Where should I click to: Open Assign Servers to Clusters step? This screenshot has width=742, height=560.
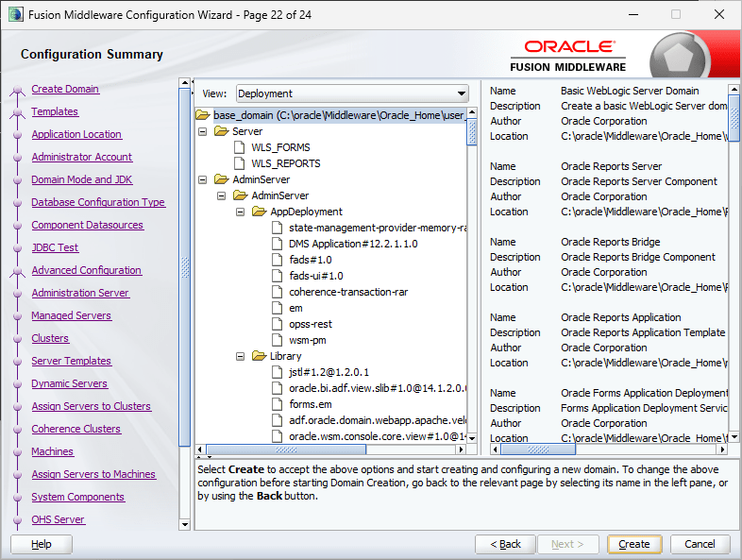(92, 406)
